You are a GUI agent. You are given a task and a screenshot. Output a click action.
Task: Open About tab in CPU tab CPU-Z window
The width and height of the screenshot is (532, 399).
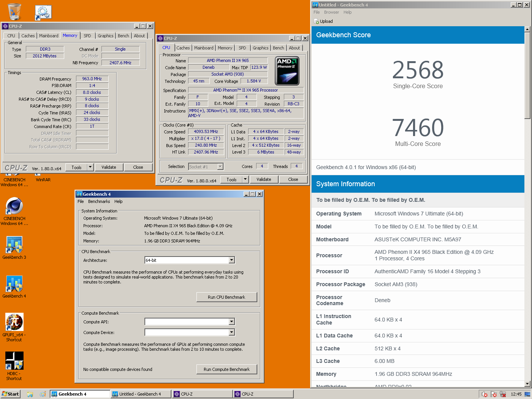[294, 48]
